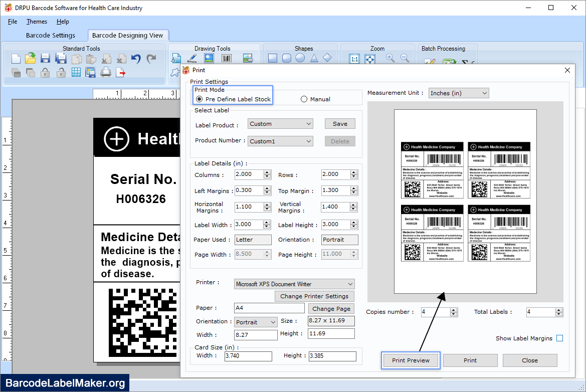Click the Print Preview button
586x392 pixels.
(x=410, y=360)
